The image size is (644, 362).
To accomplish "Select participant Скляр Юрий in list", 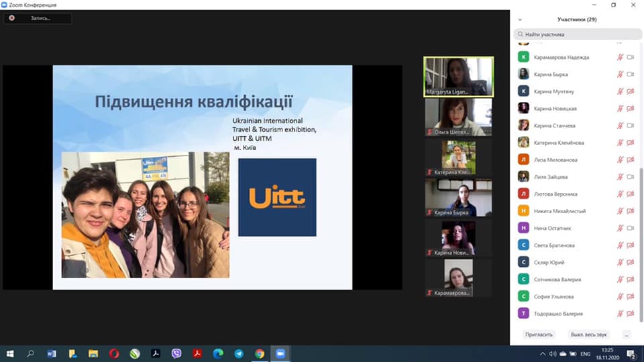I will click(549, 262).
